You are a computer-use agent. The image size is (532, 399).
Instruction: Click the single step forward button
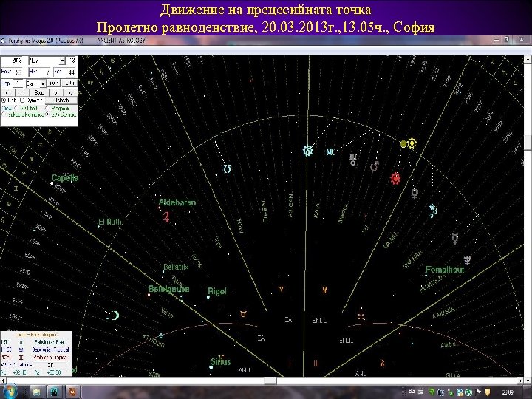tap(56, 92)
